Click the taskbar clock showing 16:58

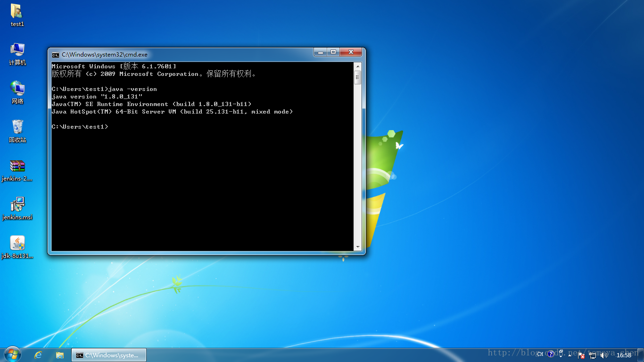(624, 355)
